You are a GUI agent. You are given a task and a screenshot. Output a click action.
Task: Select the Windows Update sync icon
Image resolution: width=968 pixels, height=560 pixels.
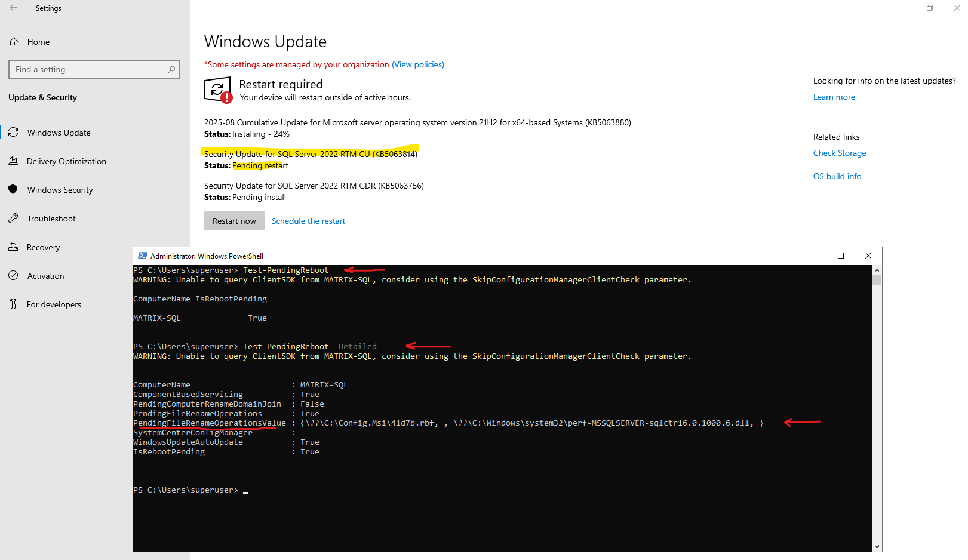click(13, 133)
